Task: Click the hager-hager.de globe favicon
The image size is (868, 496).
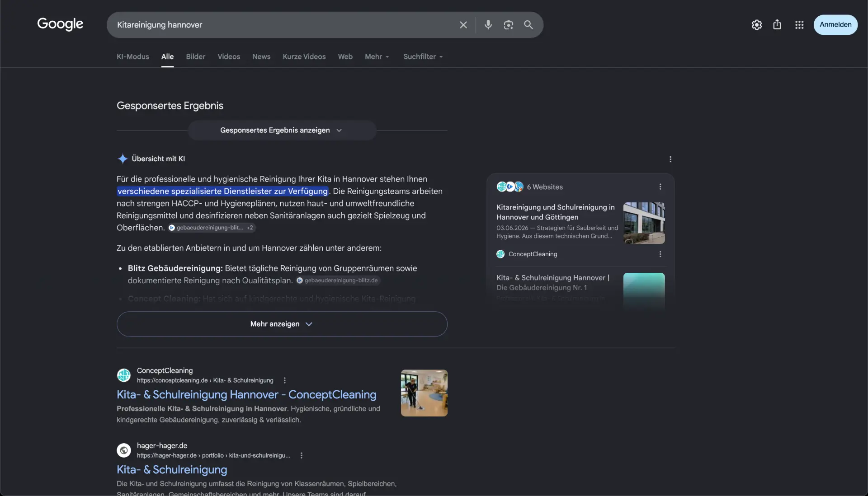Action: click(x=124, y=450)
